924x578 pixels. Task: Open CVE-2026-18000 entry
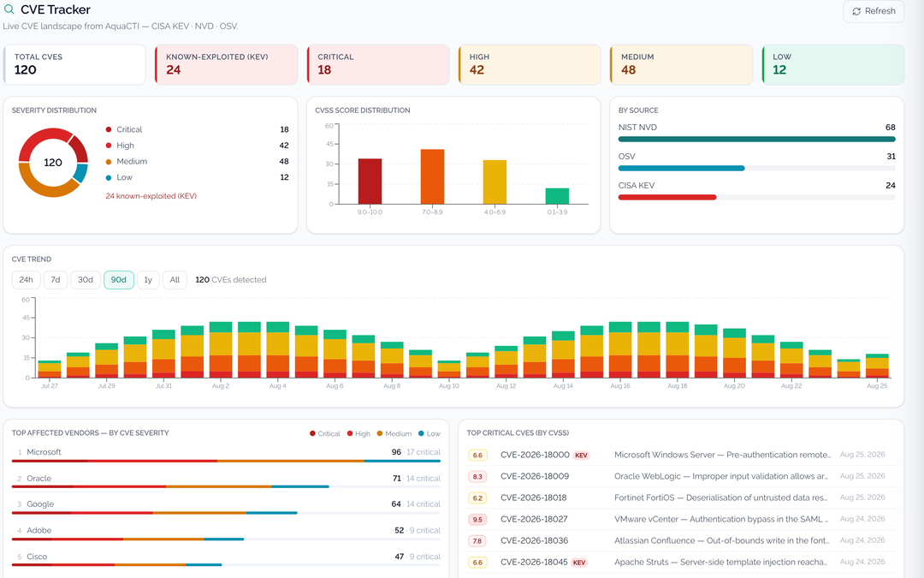click(x=681, y=455)
